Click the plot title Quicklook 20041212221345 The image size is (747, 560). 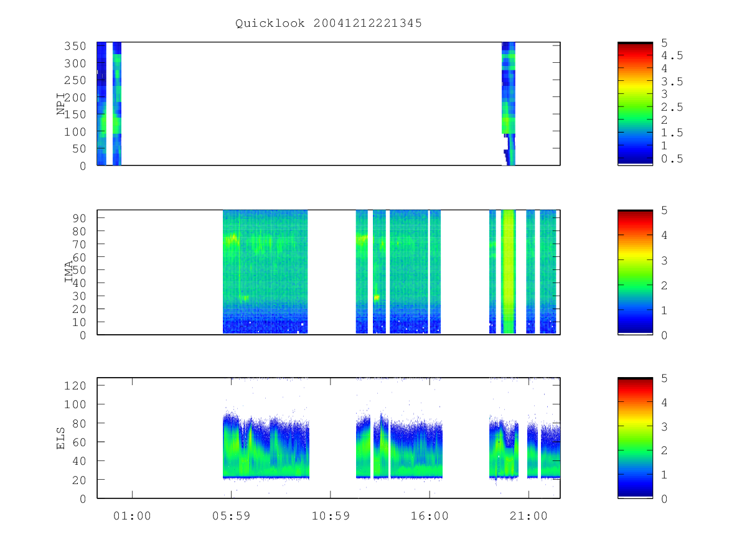[x=329, y=24]
